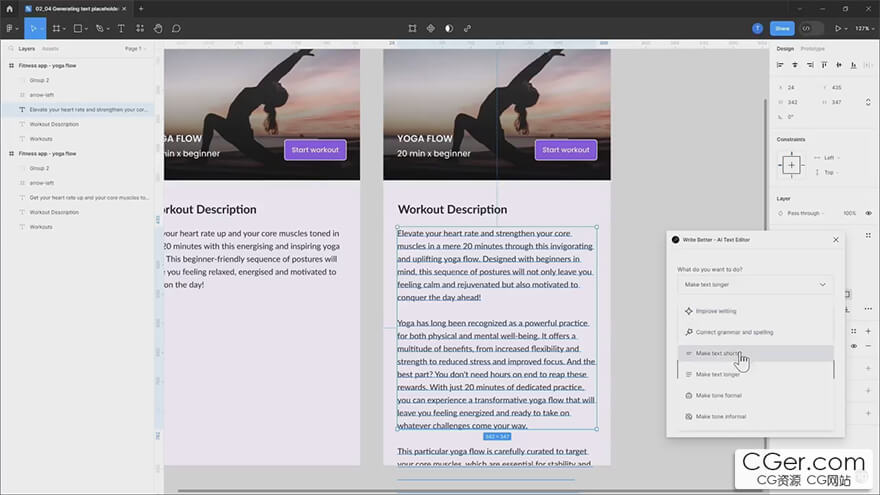This screenshot has width=880, height=495.
Task: Close the Write Better plugin window
Action: click(836, 240)
